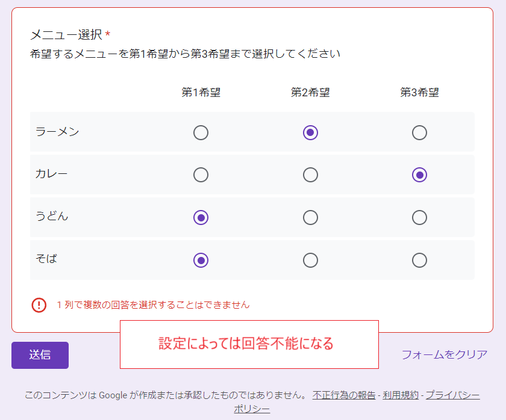Click the red error exclamation icon
The height and width of the screenshot is (420, 506).
pyautogui.click(x=39, y=305)
